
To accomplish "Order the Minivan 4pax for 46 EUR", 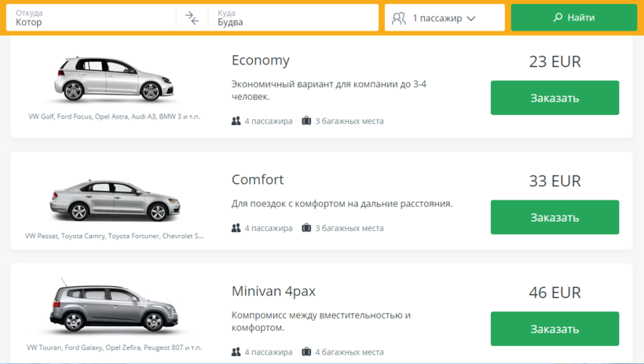I will pyautogui.click(x=554, y=329).
